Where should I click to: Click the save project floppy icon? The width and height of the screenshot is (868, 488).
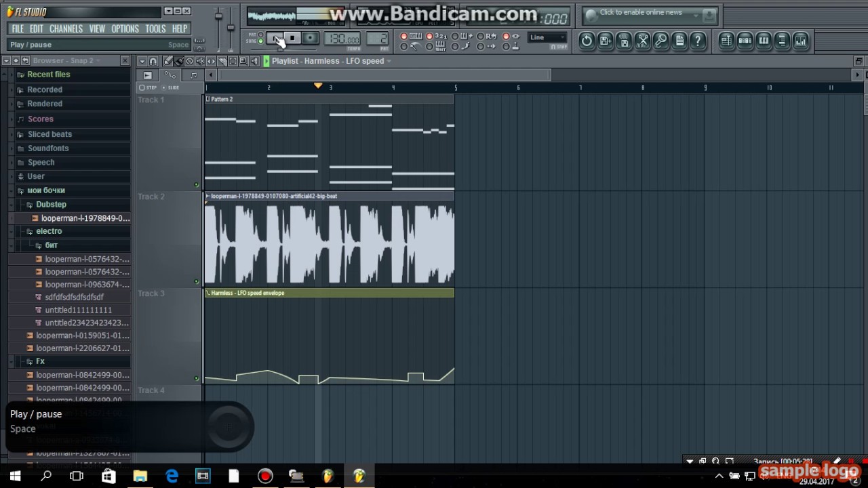pyautogui.click(x=624, y=41)
